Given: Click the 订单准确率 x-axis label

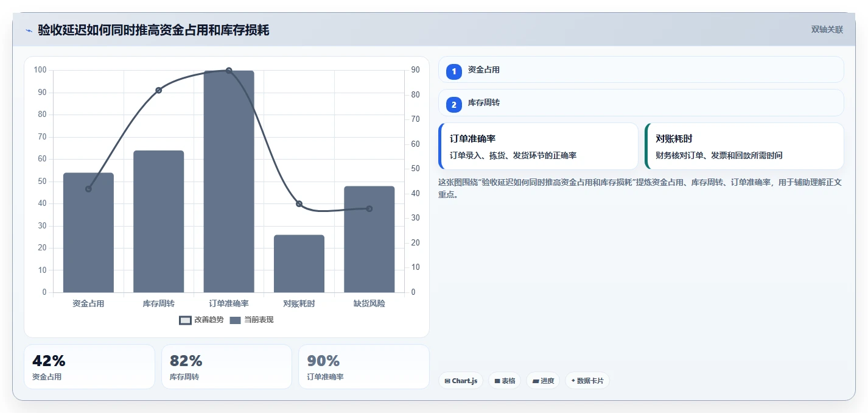Looking at the screenshot, I should click(x=229, y=303).
